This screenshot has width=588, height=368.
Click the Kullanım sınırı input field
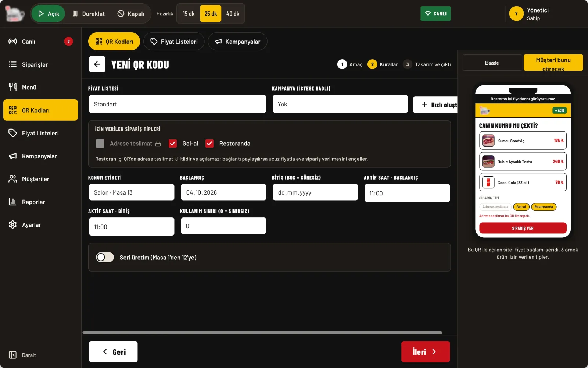223,226
